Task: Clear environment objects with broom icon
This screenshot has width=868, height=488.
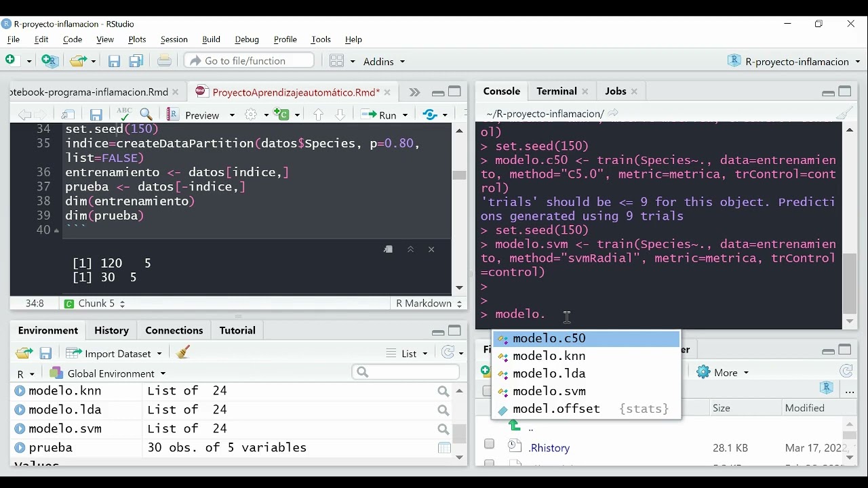Action: (x=182, y=352)
